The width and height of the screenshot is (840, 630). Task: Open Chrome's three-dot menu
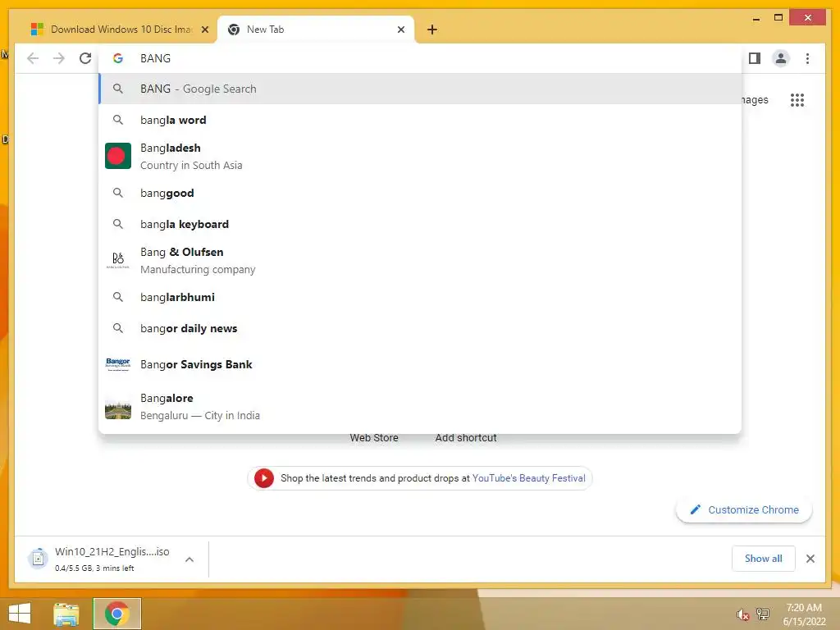807,58
